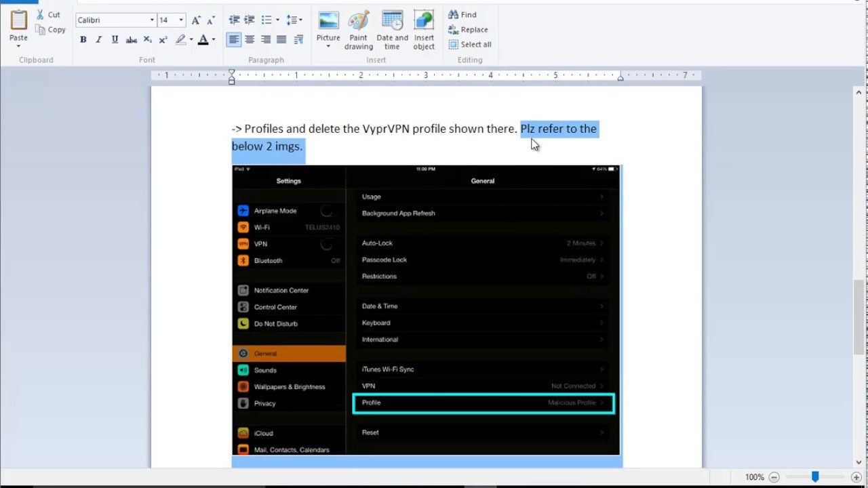
Task: Justify the paragraph text
Action: click(281, 40)
